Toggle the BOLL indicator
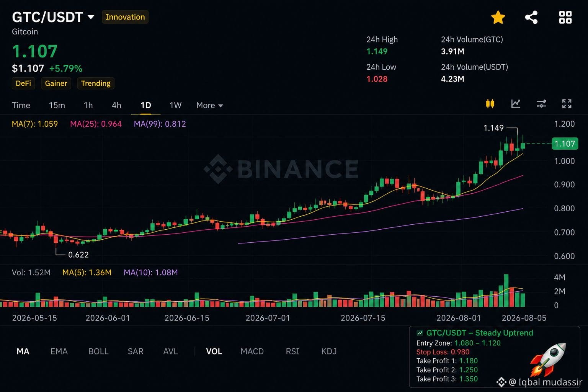Viewport: 588px width, 392px height. pyautogui.click(x=98, y=351)
